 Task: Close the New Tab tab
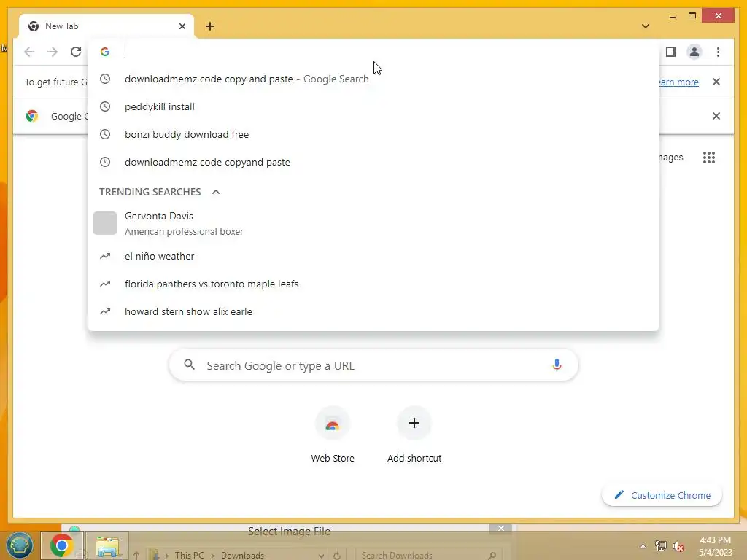[182, 26]
